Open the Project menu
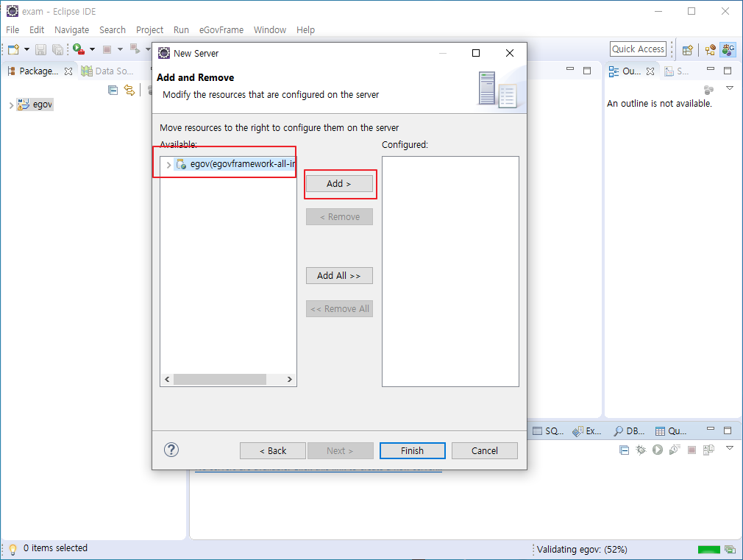Screen dimensions: 743x560 [150, 30]
